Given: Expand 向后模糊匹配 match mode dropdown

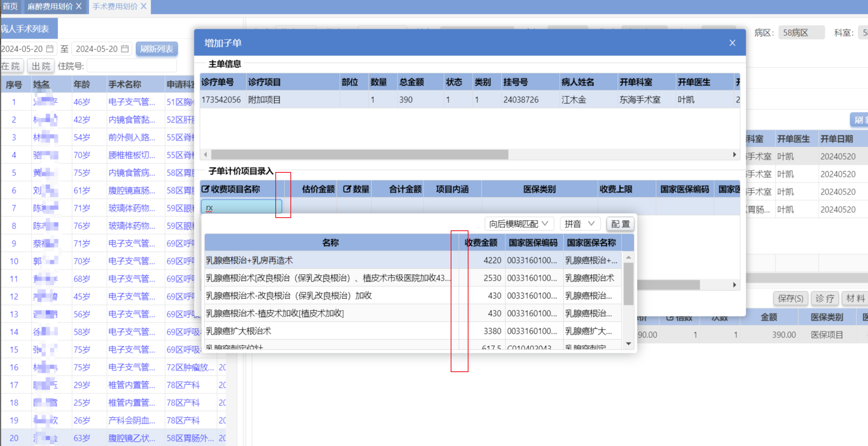Looking at the screenshot, I should 518,224.
